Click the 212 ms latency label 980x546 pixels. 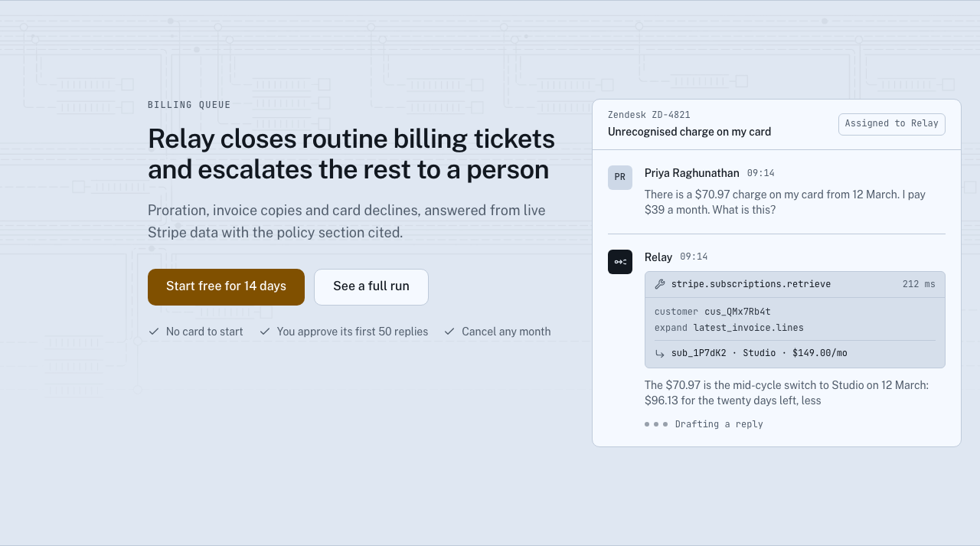[x=919, y=284]
